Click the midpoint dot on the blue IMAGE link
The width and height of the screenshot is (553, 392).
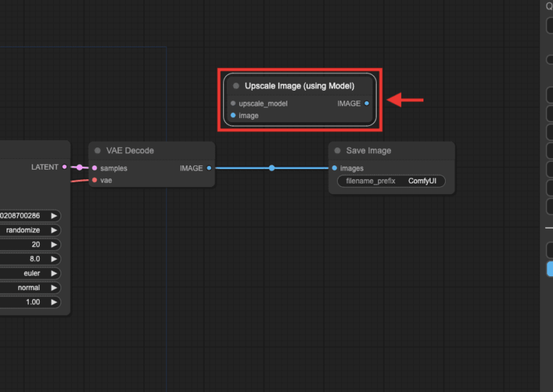tap(271, 168)
